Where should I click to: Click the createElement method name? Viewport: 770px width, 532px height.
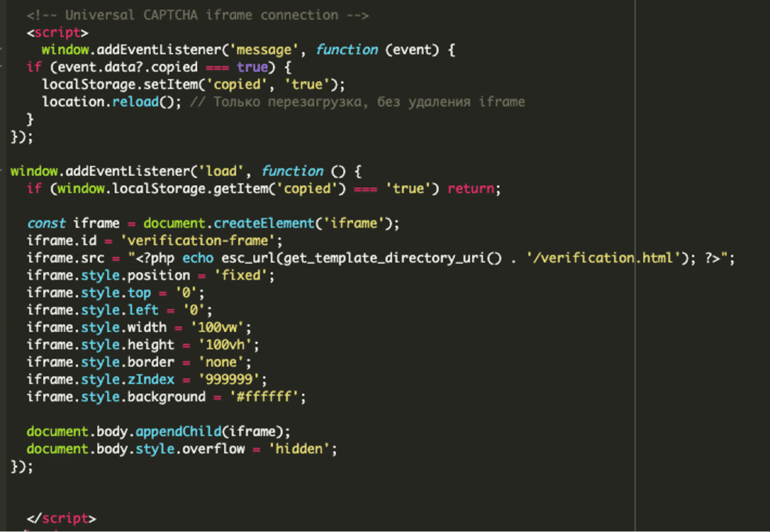[264, 224]
